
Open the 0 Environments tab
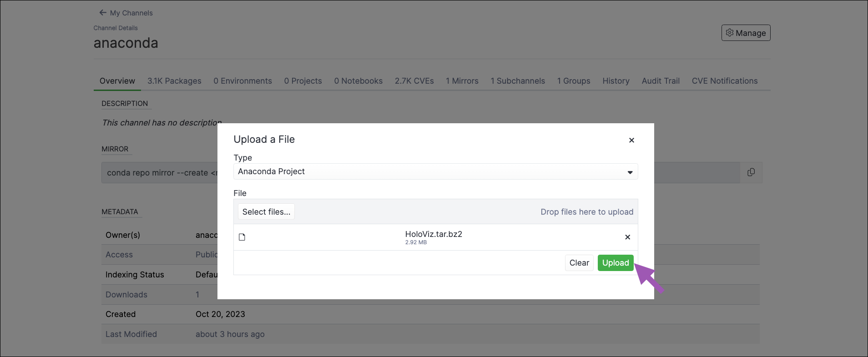click(242, 81)
